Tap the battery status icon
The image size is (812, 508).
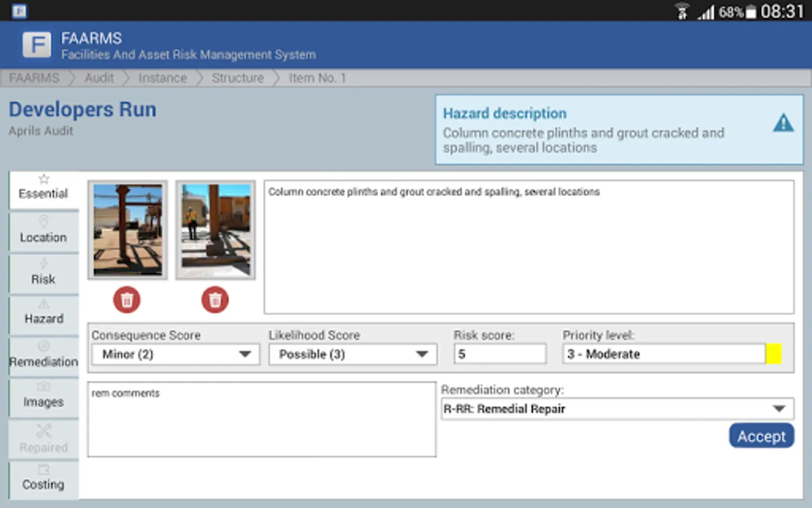(x=751, y=12)
